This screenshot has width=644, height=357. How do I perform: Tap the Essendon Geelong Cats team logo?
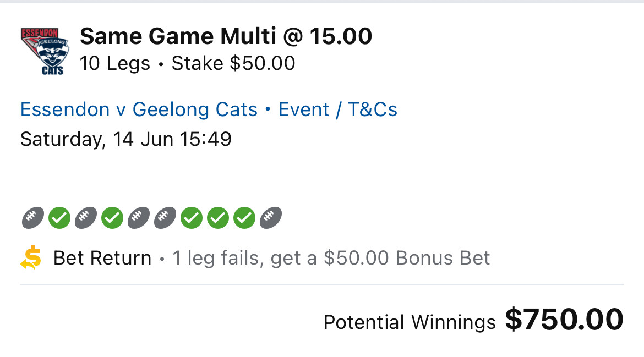tap(45, 51)
